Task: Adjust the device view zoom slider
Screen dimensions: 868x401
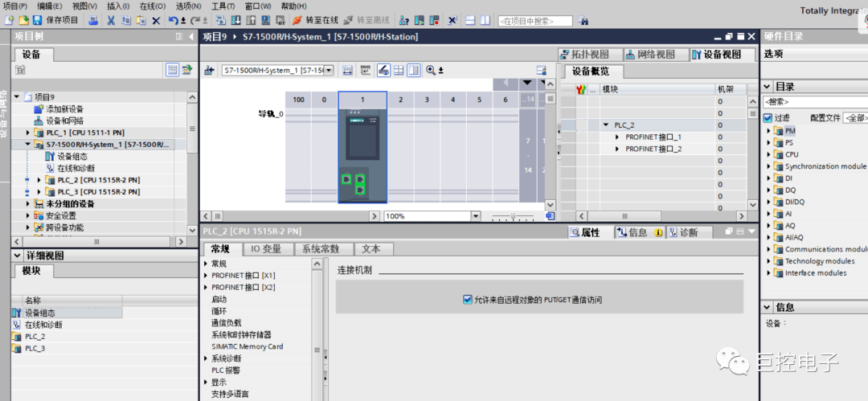Action: click(511, 216)
